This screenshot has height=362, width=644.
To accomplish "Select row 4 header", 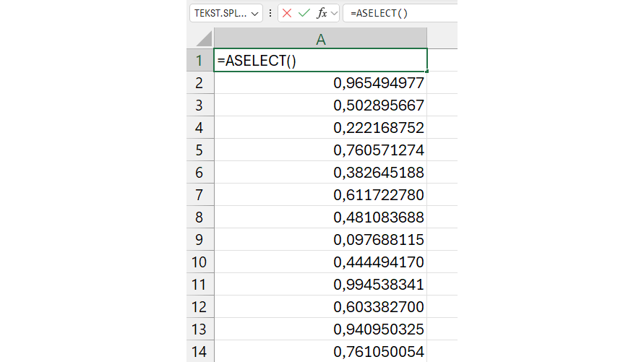I will point(199,128).
